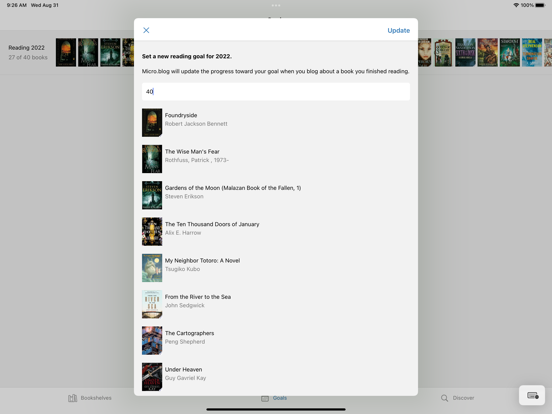552x414 pixels.
Task: Select The Ten Thousand Doors of January title
Action: click(x=212, y=224)
